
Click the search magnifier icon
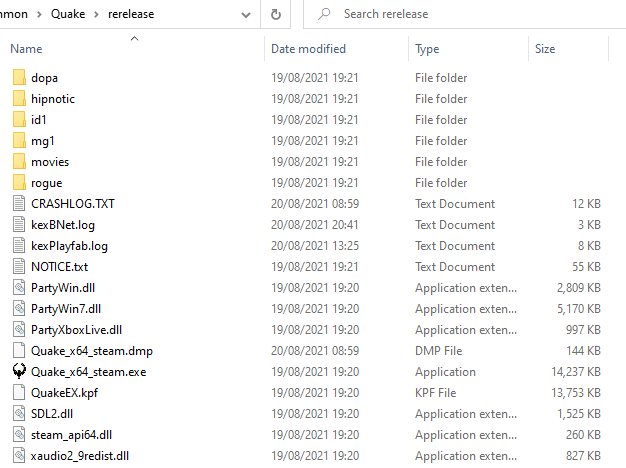tap(324, 15)
